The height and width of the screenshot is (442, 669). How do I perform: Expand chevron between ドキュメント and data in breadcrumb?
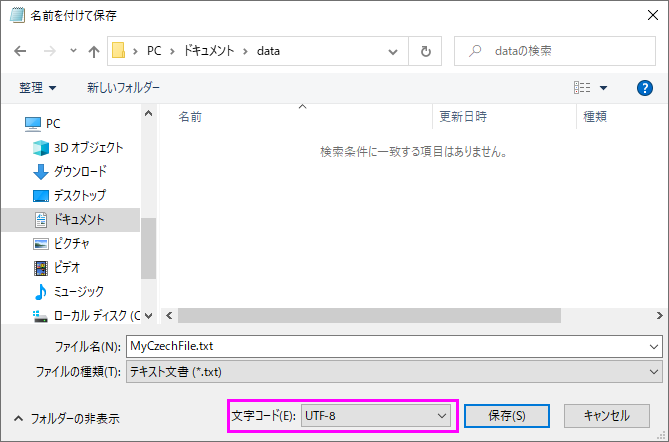coord(245,51)
